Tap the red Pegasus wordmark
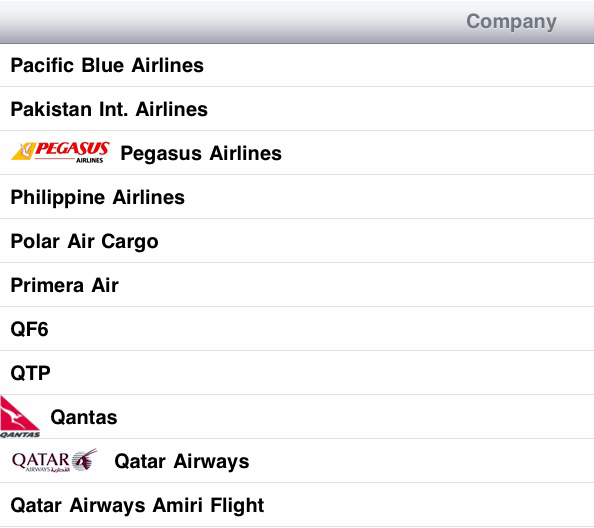The width and height of the screenshot is (594, 528). 72,148
